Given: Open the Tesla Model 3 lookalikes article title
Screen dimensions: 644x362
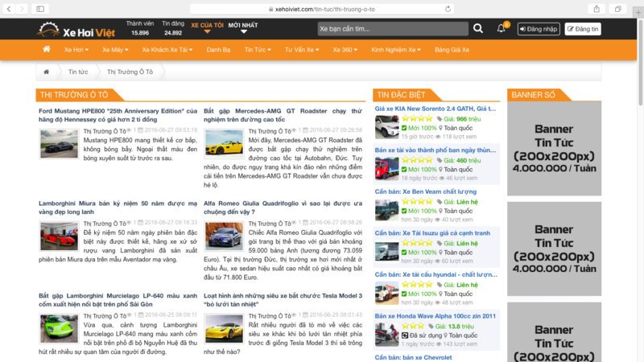Looking at the screenshot, I should (x=283, y=300).
